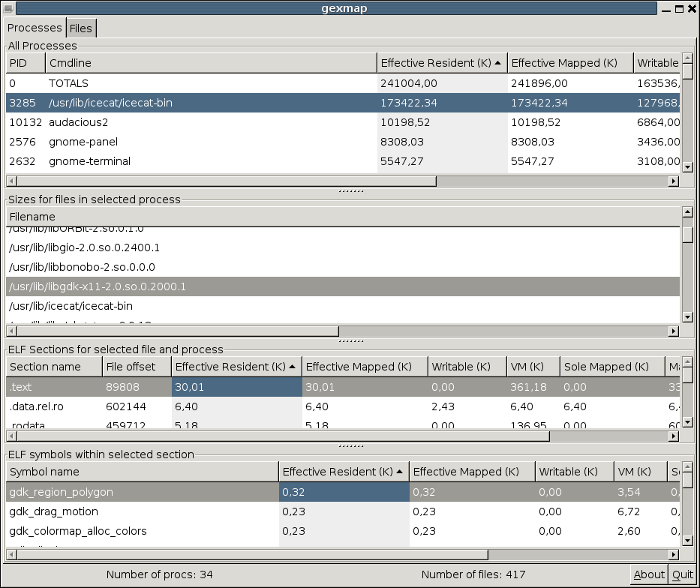Sort ELF sections by Effective Mapped (K)
Screen dimensions: 700x588
click(x=365, y=367)
